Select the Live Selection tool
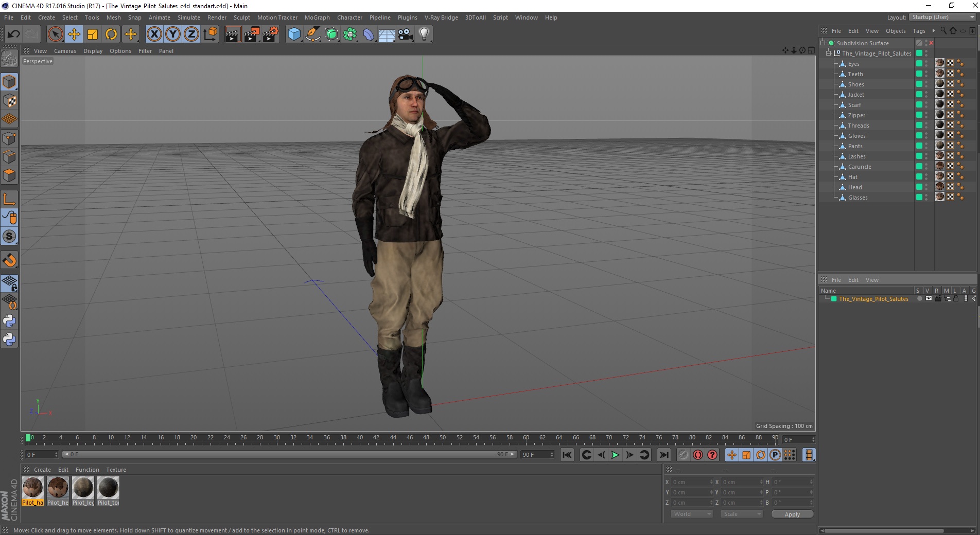This screenshot has height=535, width=980. [55, 34]
